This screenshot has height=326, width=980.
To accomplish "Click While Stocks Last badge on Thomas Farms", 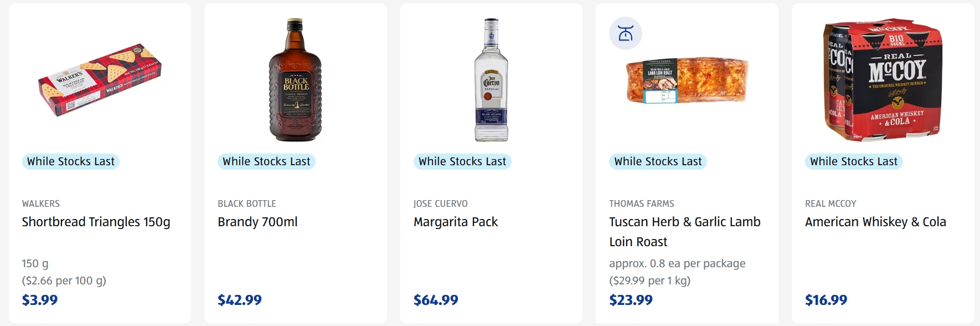I will (658, 161).
